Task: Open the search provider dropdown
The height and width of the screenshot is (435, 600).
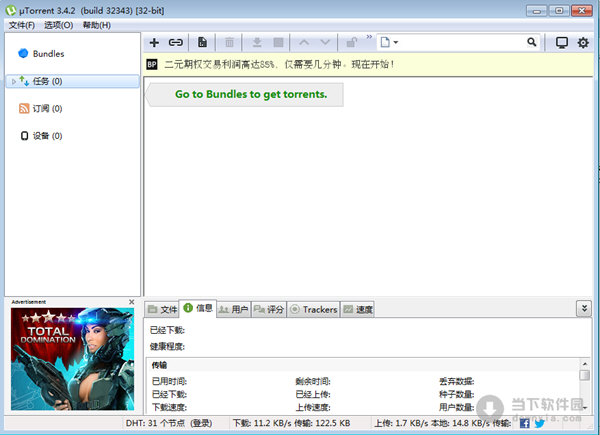Action: tap(389, 42)
